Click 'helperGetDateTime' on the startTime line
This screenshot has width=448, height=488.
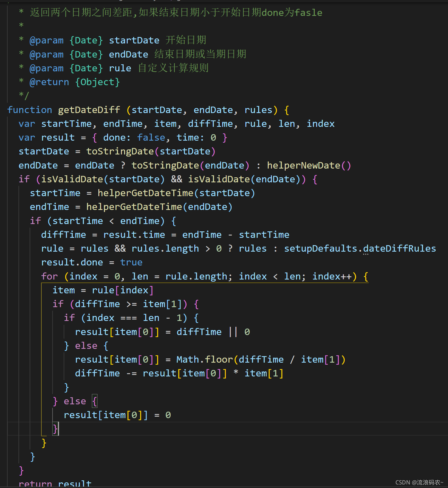(x=145, y=193)
